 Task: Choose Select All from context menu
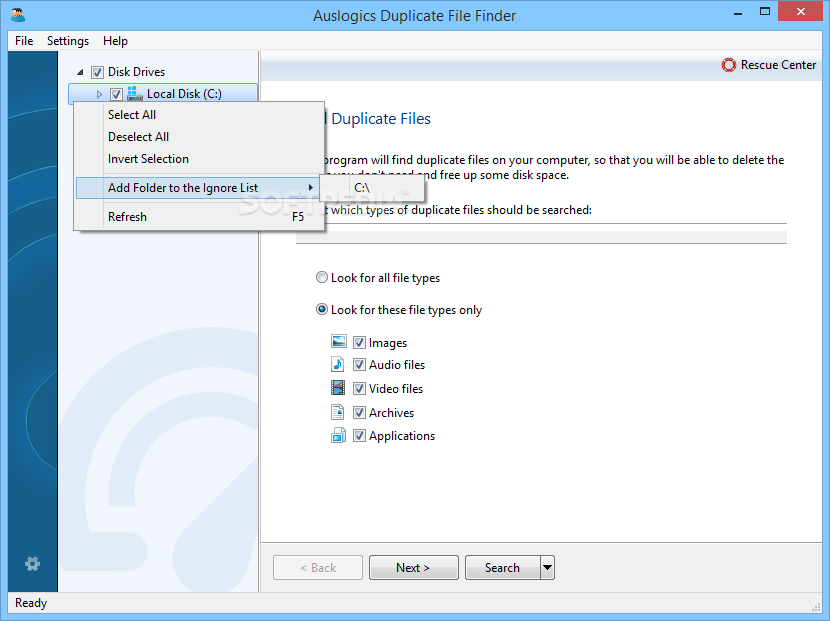200,115
